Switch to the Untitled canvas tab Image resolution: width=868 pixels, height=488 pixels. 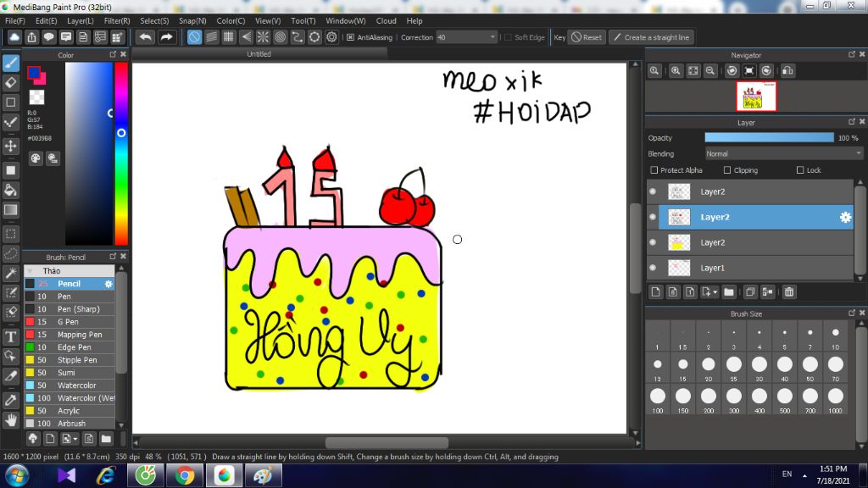(259, 53)
